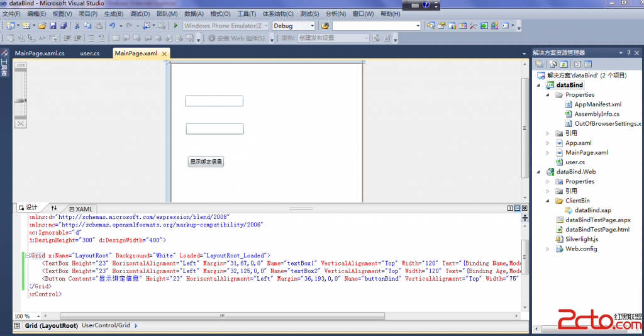This screenshot has height=336, width=644.
Task: Select dataBindTestPage.aspx in Solution Explorer
Action: (597, 220)
